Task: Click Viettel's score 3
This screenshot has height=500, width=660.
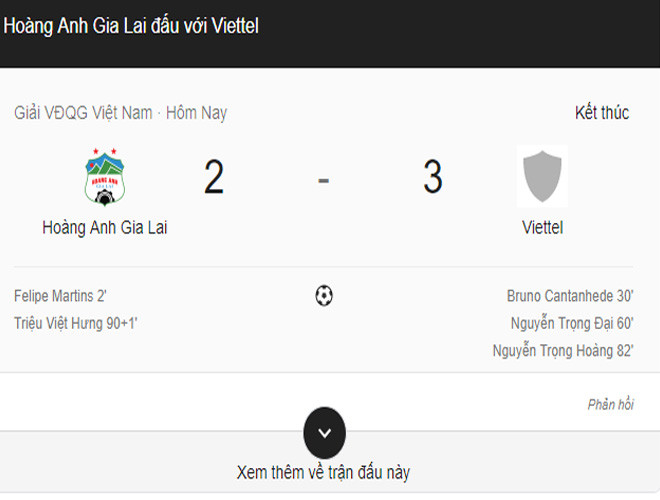Action: [432, 178]
